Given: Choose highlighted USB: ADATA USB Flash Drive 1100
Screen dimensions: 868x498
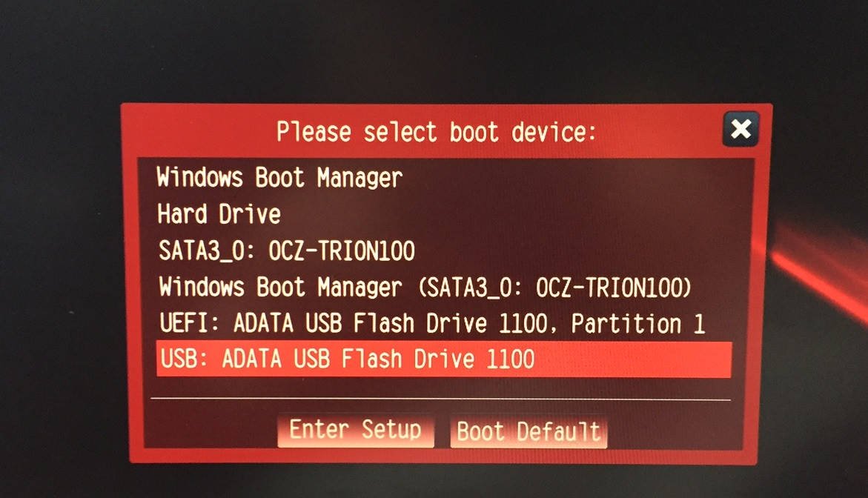Looking at the screenshot, I should (444, 359).
